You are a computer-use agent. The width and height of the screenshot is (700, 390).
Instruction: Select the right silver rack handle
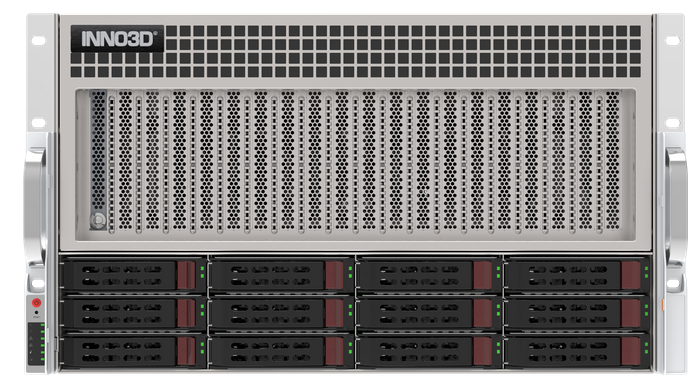[x=675, y=207]
